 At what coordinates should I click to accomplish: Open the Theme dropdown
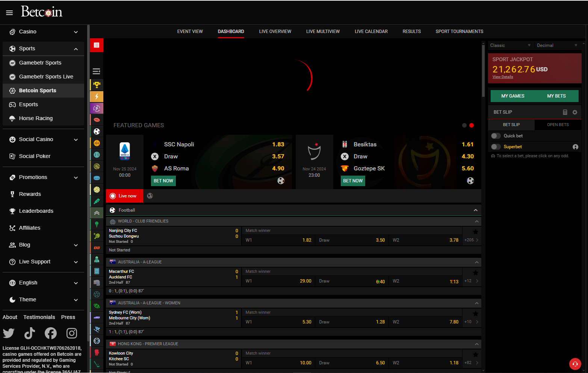click(x=43, y=300)
